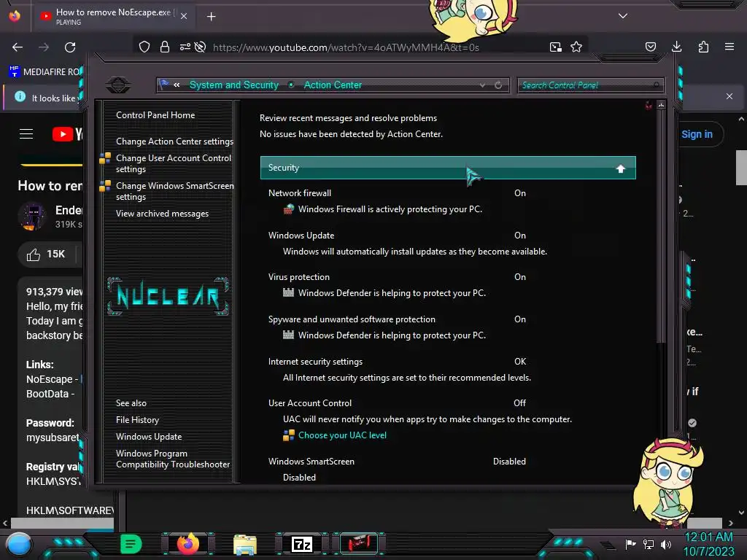747x560 pixels.
Task: Open a new Firefox tab
Action: (x=212, y=17)
